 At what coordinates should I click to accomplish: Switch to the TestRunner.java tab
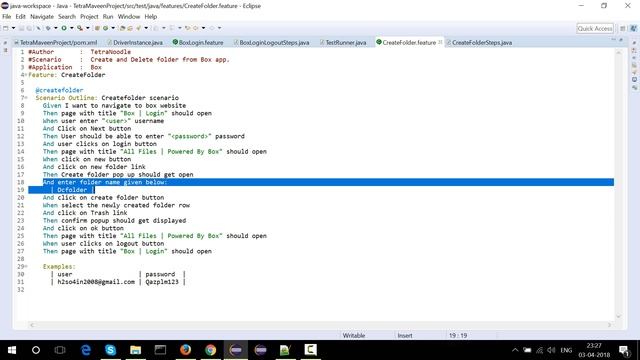343,42
